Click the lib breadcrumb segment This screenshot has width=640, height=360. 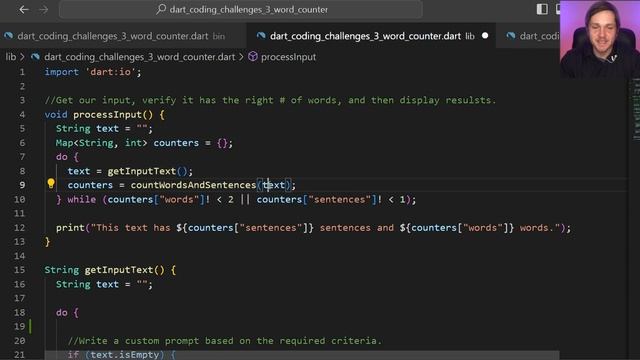pos(11,57)
